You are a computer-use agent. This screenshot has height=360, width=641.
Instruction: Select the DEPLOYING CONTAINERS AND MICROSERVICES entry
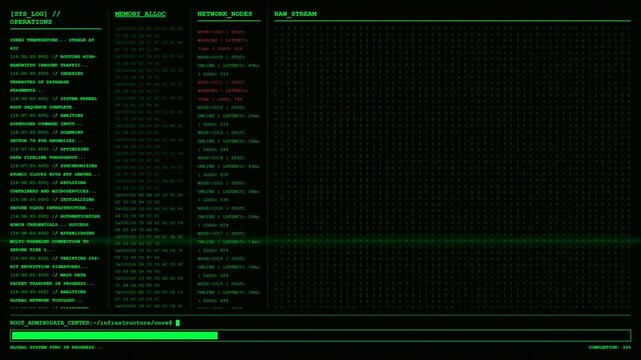pyautogui.click(x=53, y=187)
